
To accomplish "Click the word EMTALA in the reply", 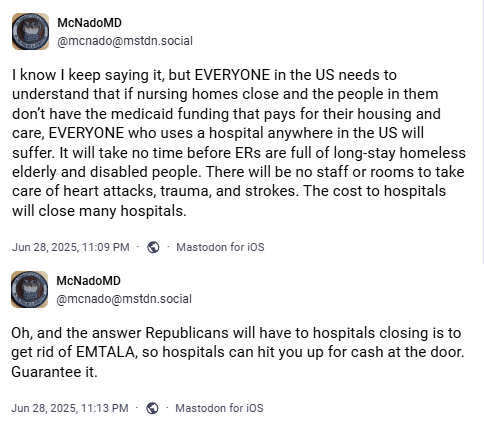I will tap(107, 352).
